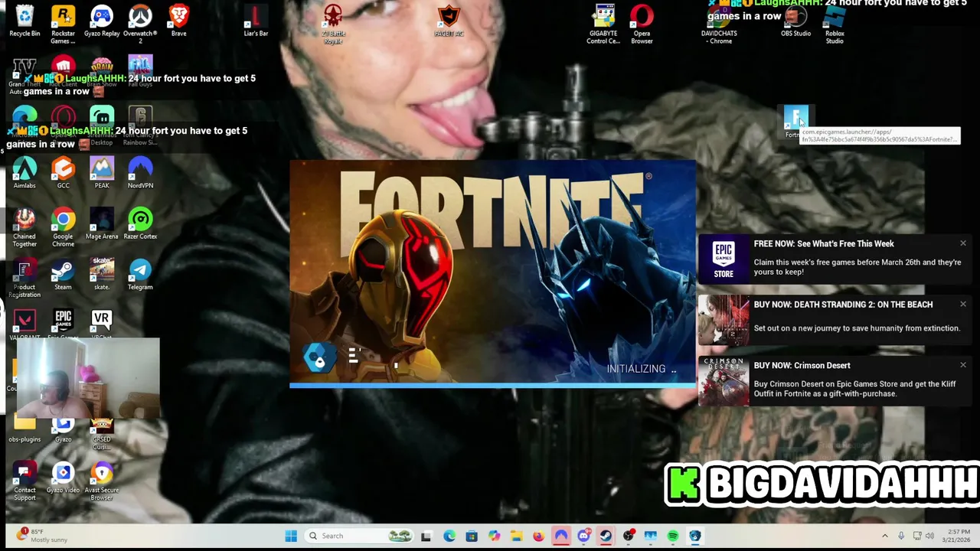Click the microphone tray icon
The width and height of the screenshot is (980, 551).
(901, 536)
